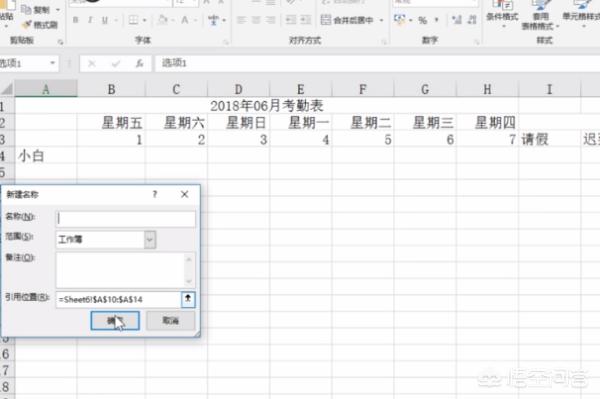This screenshot has height=399, width=600.
Task: Select column A header
Action: click(46, 89)
